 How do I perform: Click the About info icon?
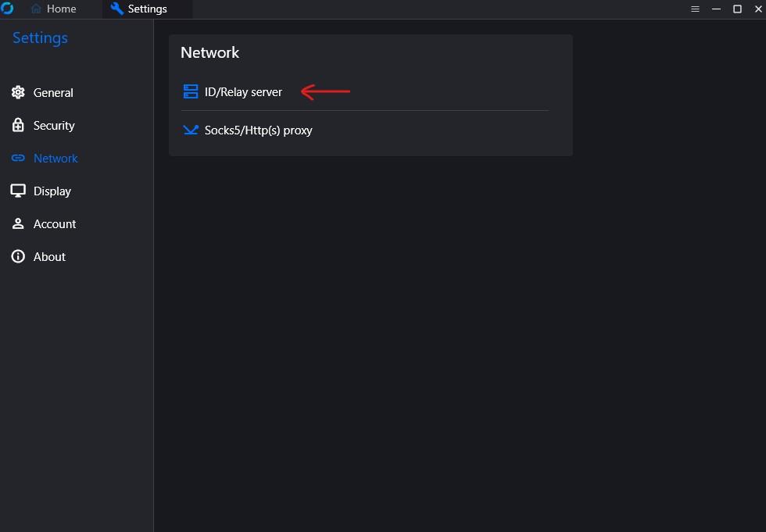click(x=17, y=256)
